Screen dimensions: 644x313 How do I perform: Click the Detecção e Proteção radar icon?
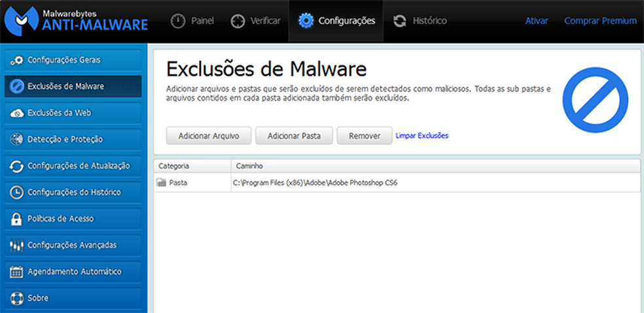click(x=16, y=139)
